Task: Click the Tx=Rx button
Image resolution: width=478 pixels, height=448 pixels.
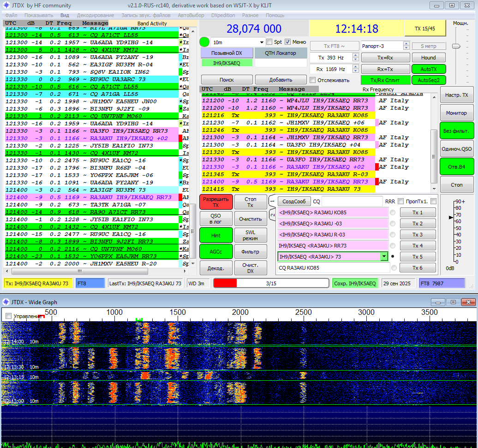Action: coord(385,58)
